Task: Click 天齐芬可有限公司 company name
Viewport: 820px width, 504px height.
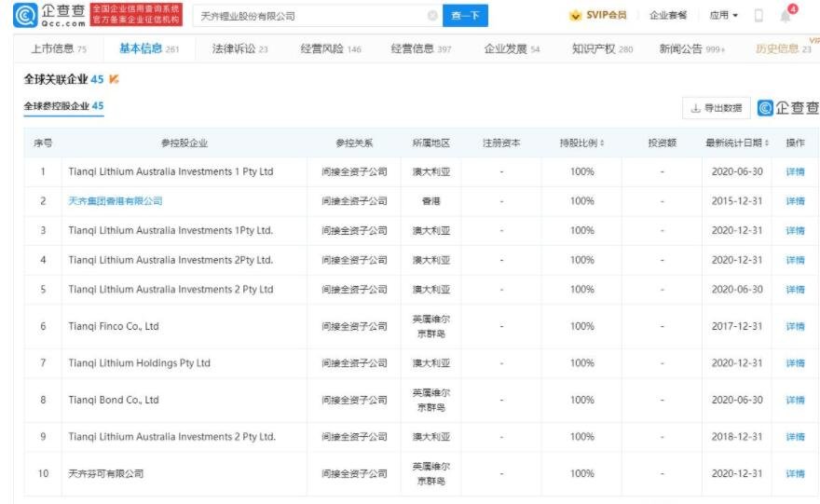Action: click(x=105, y=473)
